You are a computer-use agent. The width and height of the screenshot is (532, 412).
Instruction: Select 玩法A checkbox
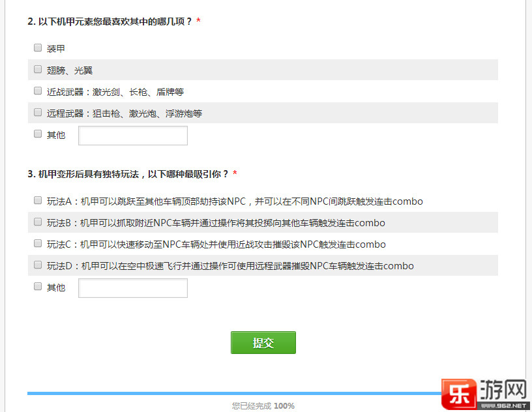point(38,200)
